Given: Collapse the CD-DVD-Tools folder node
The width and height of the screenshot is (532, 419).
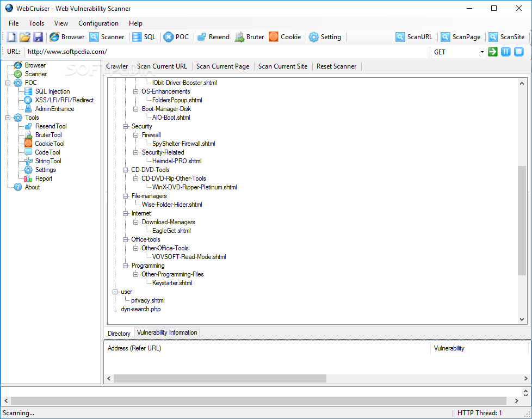Looking at the screenshot, I should click(x=125, y=170).
